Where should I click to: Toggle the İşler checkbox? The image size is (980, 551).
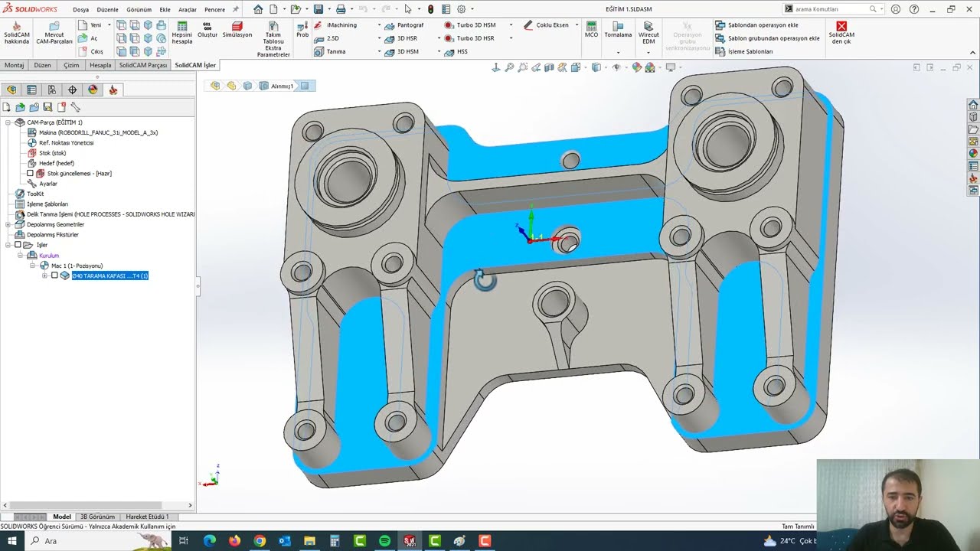tap(18, 245)
